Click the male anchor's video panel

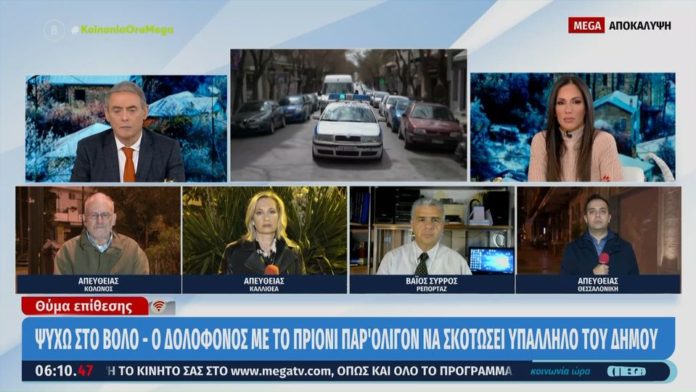click(x=127, y=128)
